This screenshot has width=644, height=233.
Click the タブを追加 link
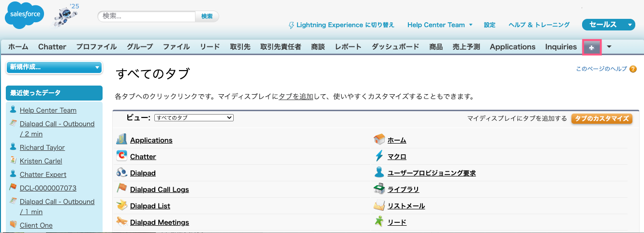tap(296, 97)
